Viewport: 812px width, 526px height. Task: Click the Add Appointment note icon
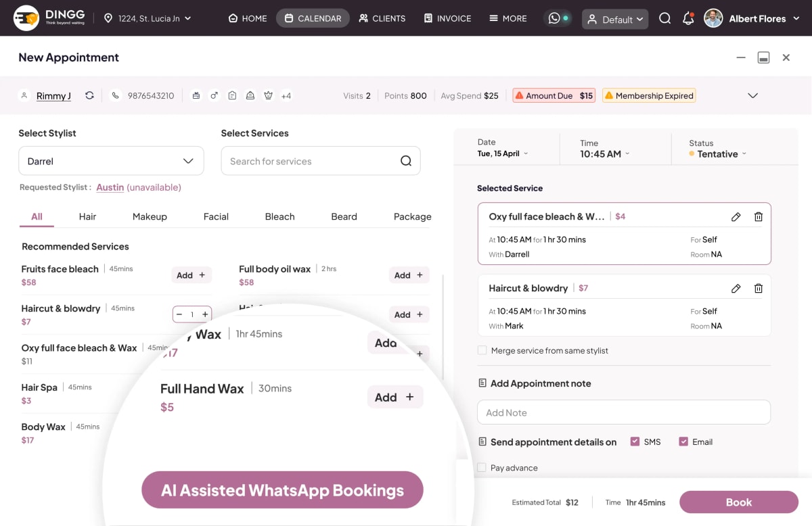(482, 383)
